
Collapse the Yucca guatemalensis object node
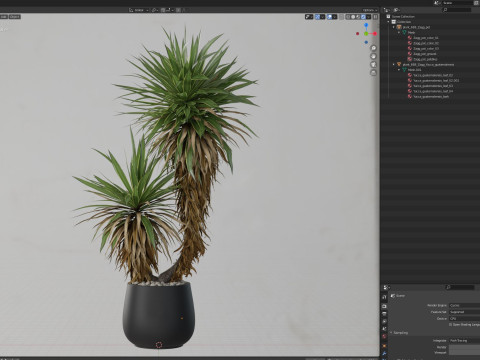coord(394,64)
